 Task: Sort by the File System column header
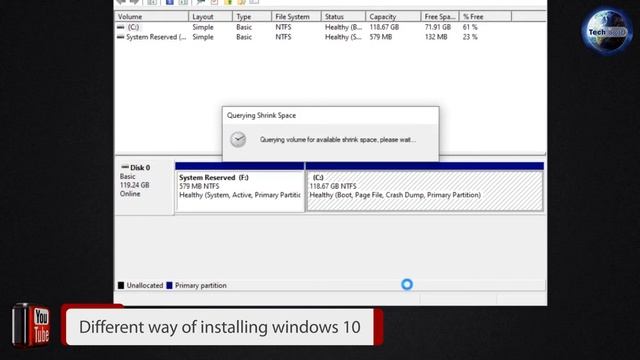coord(296,17)
